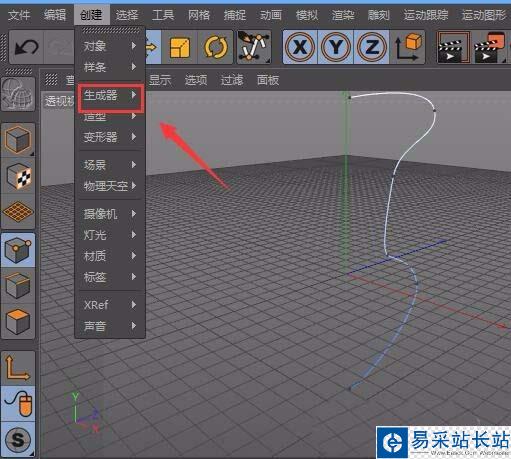Click the Undo arrow icon

[26, 47]
